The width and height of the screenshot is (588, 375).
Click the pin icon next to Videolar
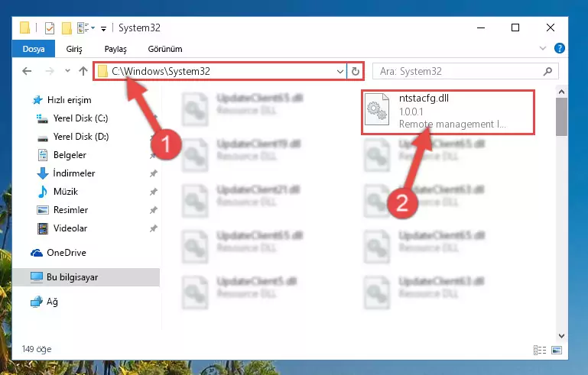[154, 228]
